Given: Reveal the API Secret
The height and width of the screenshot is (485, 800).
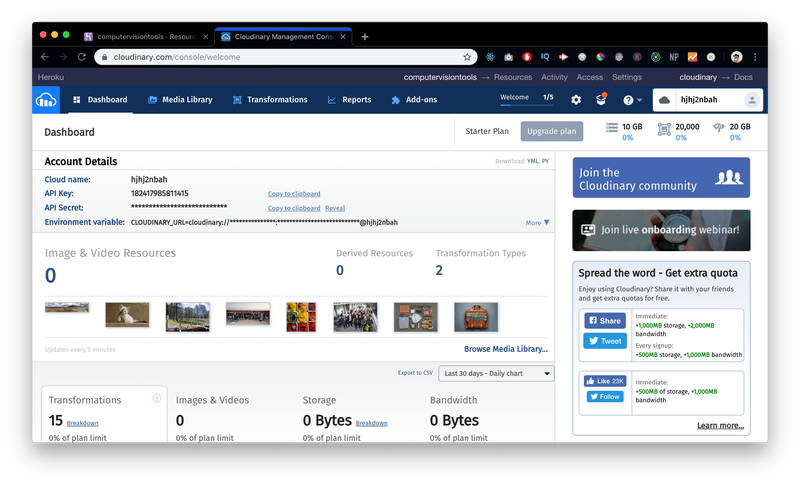Looking at the screenshot, I should pos(335,208).
